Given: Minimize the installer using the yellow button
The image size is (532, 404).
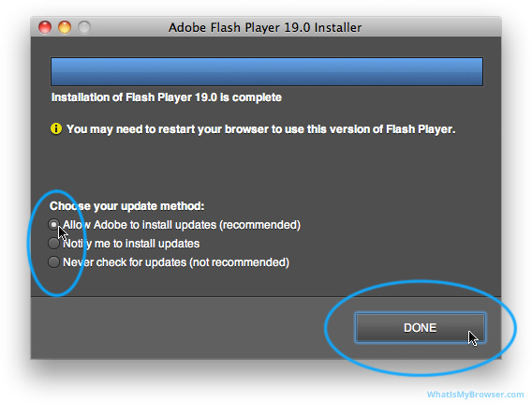Looking at the screenshot, I should [65, 27].
